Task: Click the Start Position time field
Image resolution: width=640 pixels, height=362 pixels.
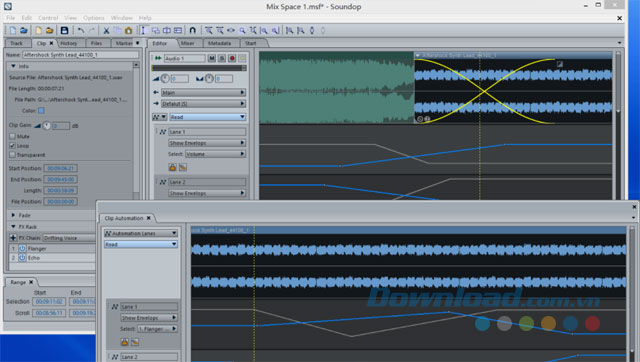Action: (x=60, y=168)
